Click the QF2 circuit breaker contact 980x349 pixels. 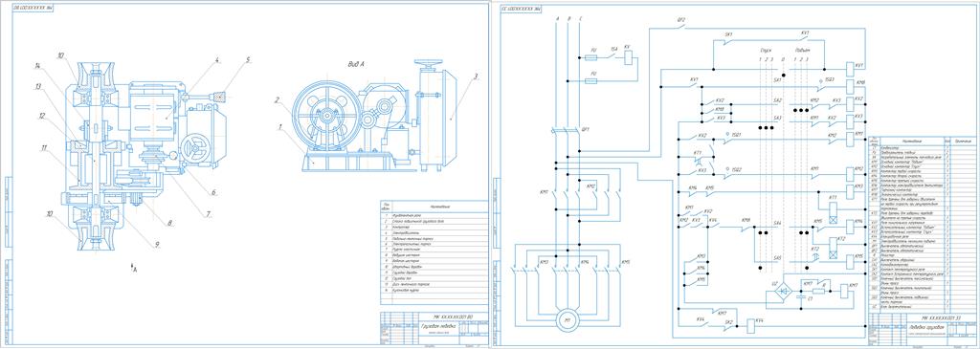(x=681, y=27)
